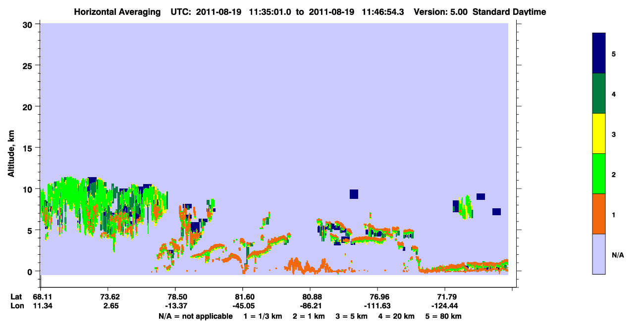Click the altitude tick label 10
The width and height of the screenshot is (644, 330).
tap(29, 189)
